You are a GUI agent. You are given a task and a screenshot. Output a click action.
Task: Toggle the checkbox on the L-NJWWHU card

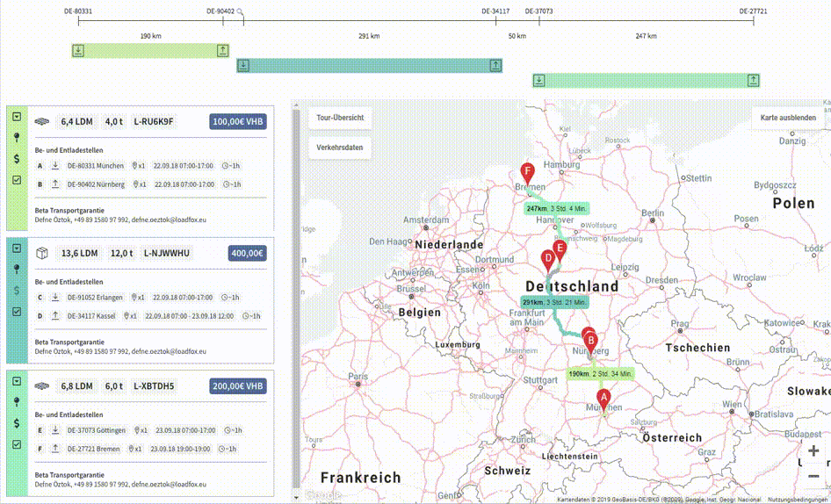[17, 312]
